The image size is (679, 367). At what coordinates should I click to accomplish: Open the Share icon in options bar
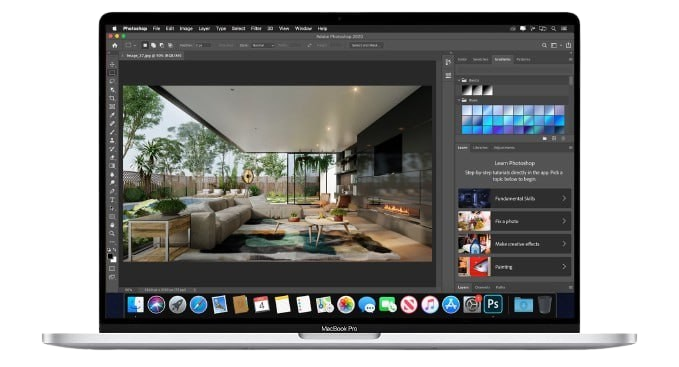click(x=568, y=45)
